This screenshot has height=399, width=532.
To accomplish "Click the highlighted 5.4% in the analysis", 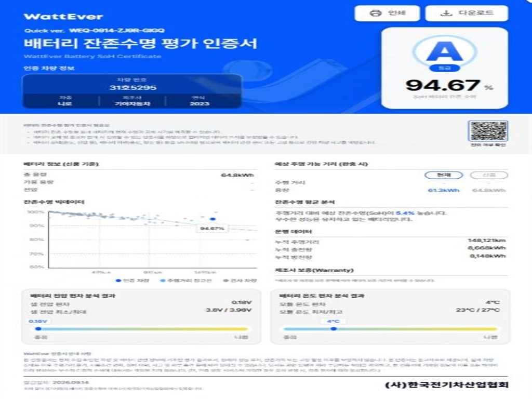I will (405, 213).
